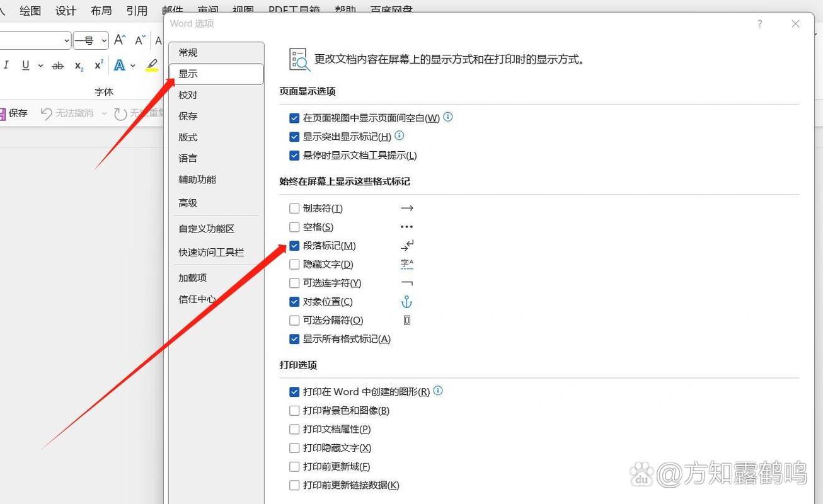
Task: Select 常规 category in Word options
Action: [x=216, y=53]
